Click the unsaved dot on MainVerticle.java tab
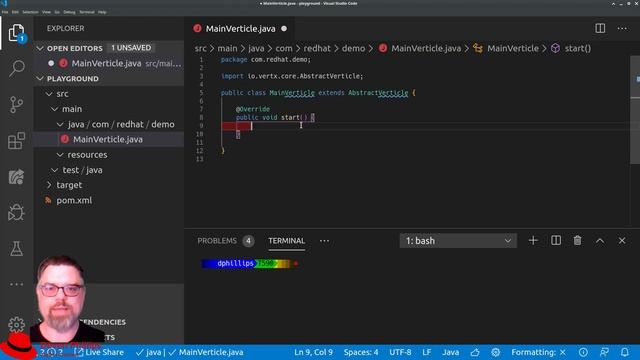Image resolution: width=640 pixels, height=360 pixels. coord(284,29)
